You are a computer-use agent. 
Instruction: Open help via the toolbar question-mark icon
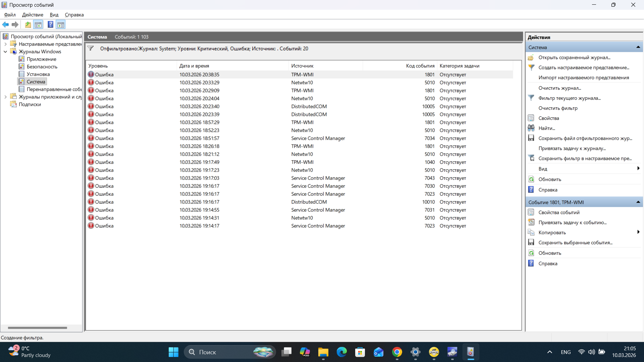coord(50,24)
